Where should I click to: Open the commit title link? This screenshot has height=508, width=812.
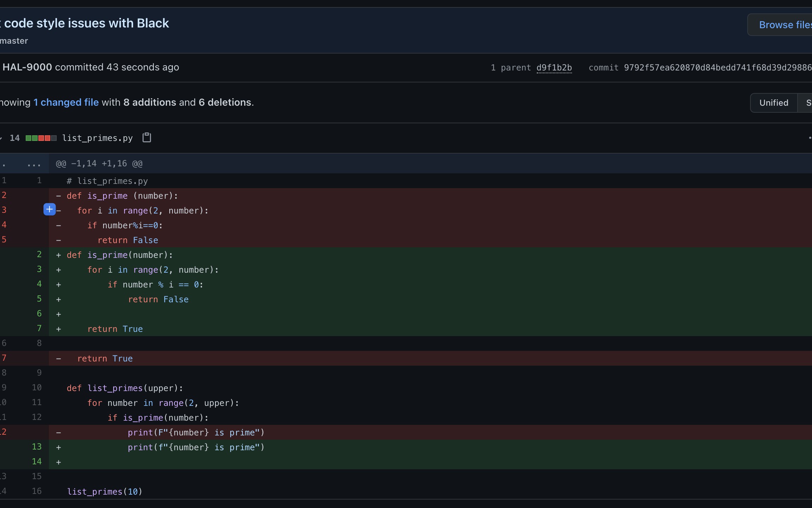click(84, 23)
